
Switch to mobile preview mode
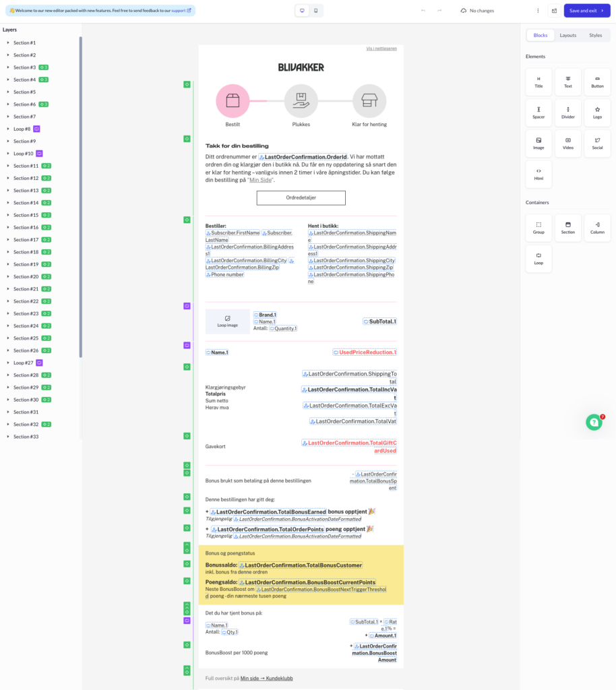pyautogui.click(x=316, y=11)
